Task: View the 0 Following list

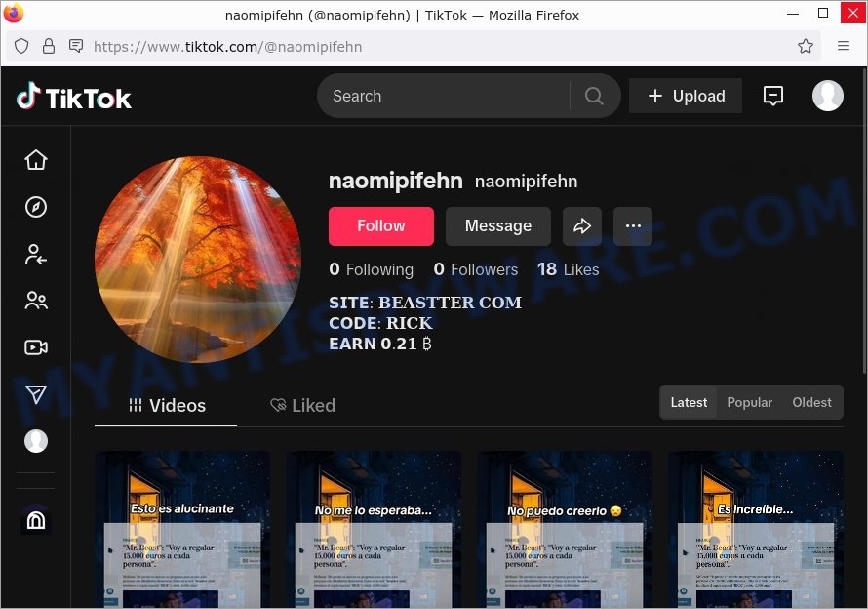Action: pyautogui.click(x=371, y=269)
